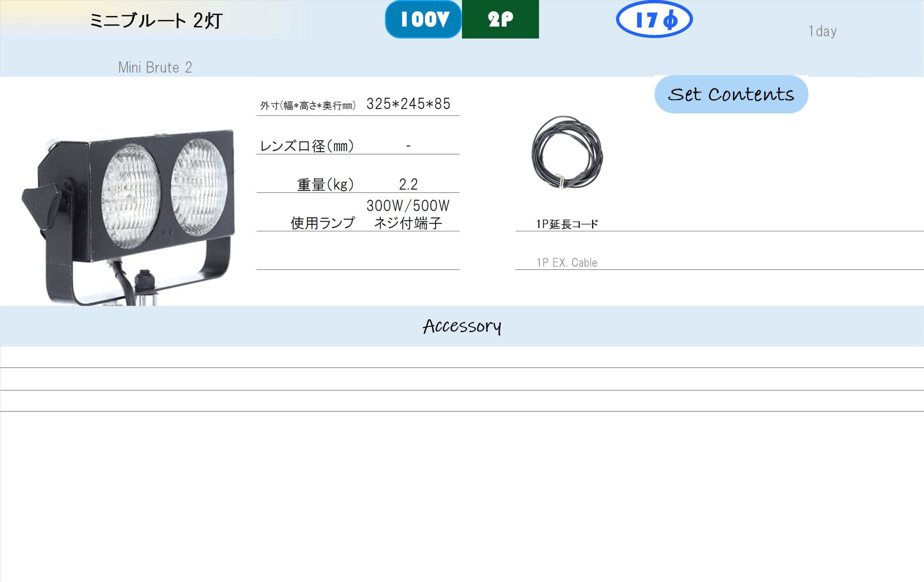The height and width of the screenshot is (582, 924).
Task: Click the 使用ランプ label
Action: click(323, 223)
